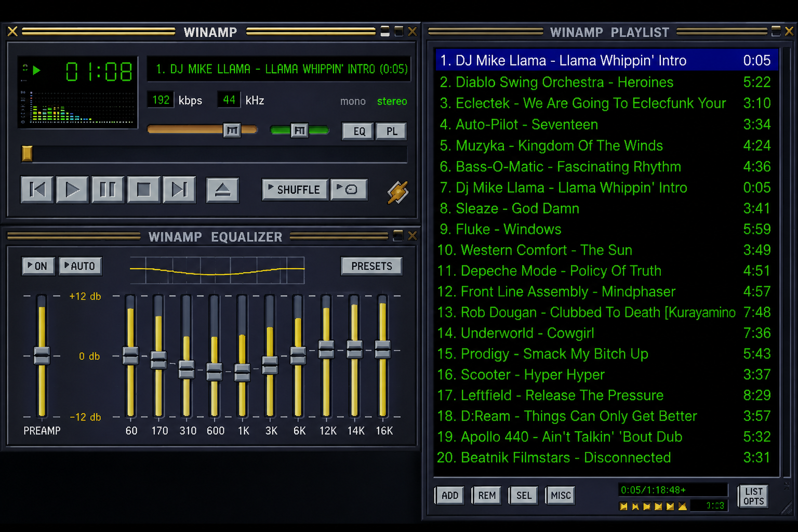The height and width of the screenshot is (532, 798).
Task: Toggle equalizer AUTO mode
Action: 80,266
